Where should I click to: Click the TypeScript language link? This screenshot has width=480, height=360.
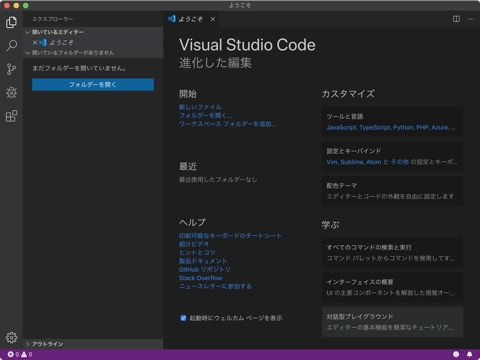tap(375, 127)
